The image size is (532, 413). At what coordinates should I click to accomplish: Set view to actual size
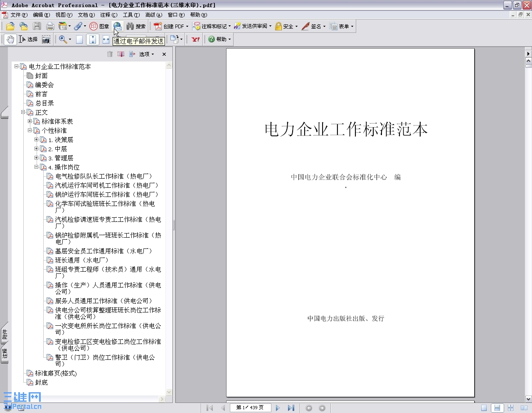click(x=79, y=39)
